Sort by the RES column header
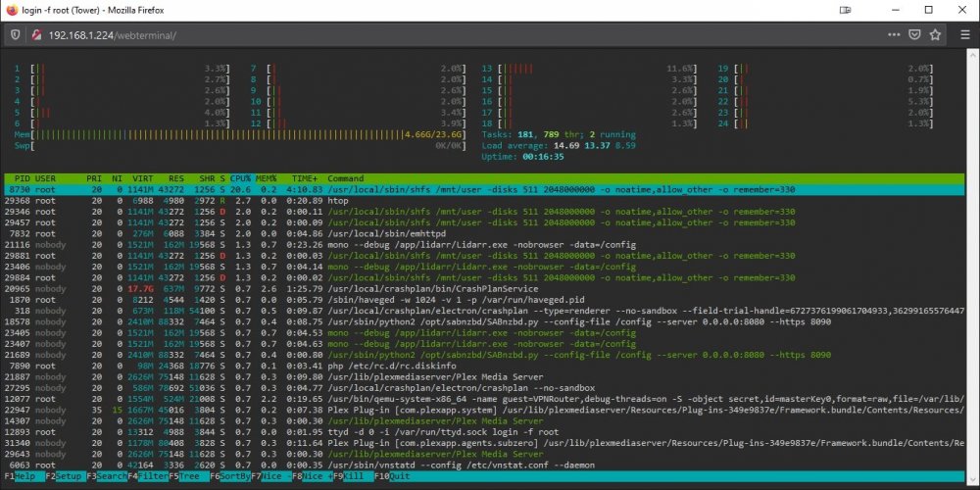This screenshot has height=490, width=980. [175, 178]
